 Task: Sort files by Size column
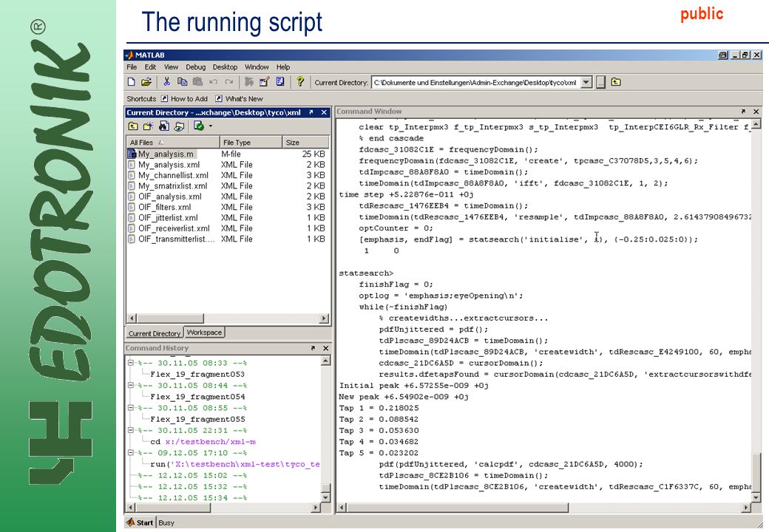(305, 142)
